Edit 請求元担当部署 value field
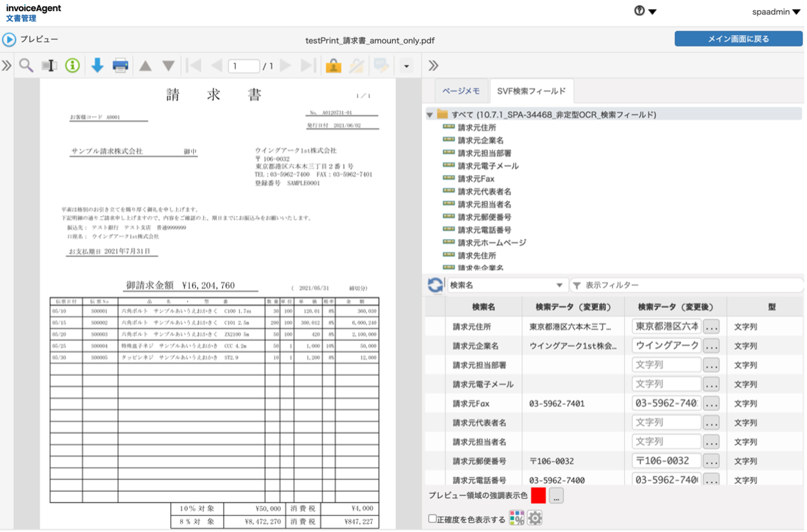This screenshot has height=532, width=807. pyautogui.click(x=666, y=365)
